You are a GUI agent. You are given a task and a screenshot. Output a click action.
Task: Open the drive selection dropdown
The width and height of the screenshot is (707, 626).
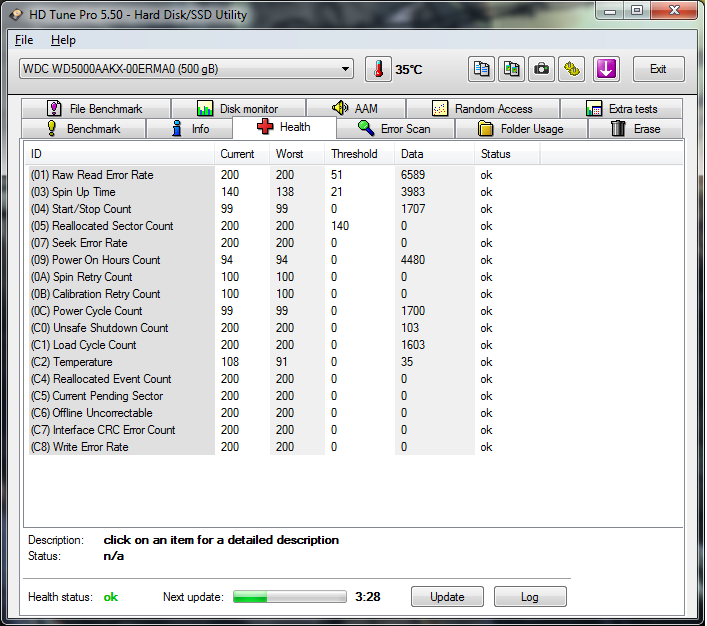186,69
